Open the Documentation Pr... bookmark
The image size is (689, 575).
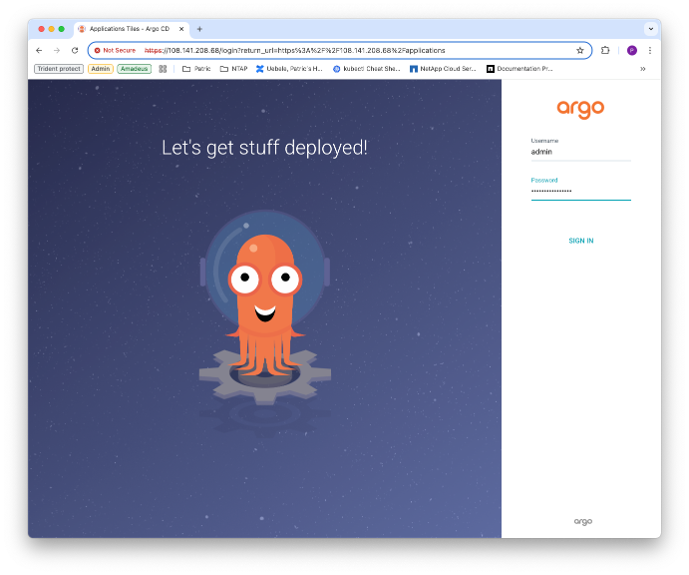pos(519,69)
